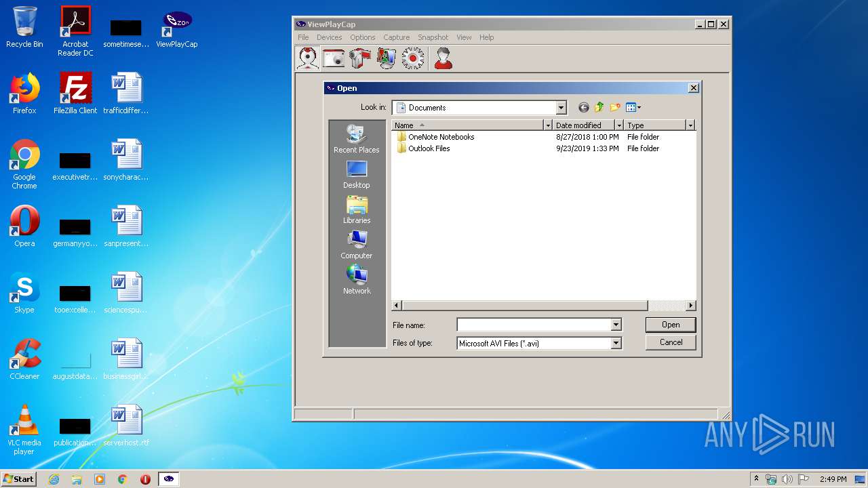Click the monitor text overlay toolbar icon

(387, 58)
